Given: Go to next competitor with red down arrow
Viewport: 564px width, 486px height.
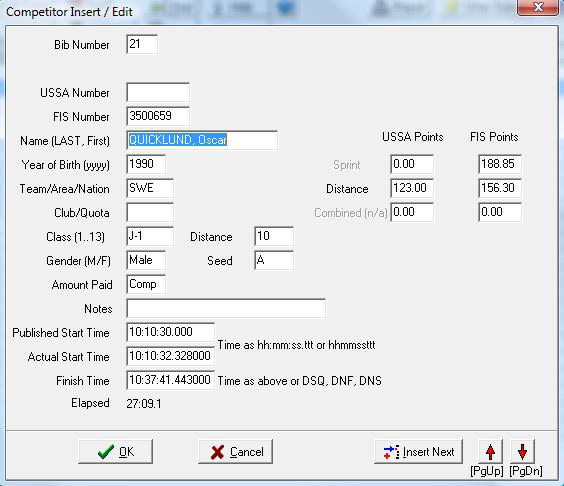Looking at the screenshot, I should coord(522,451).
